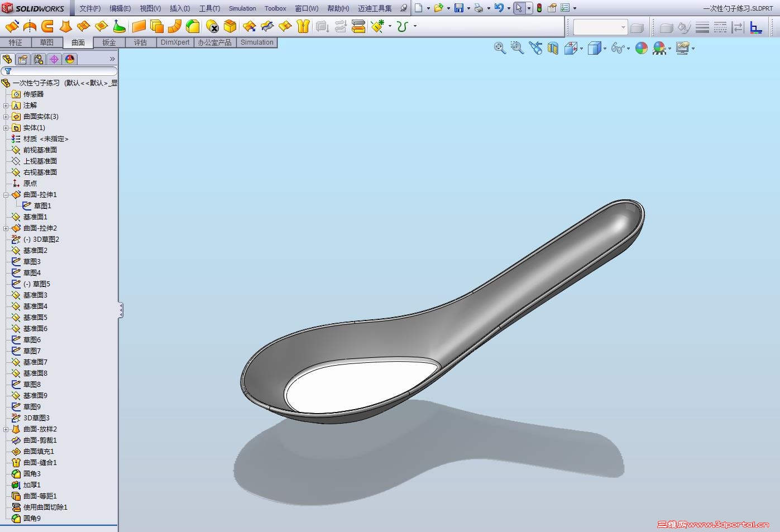780x532 pixels.
Task: Expand the 曲面-拉伸2 feature node
Action: click(x=6, y=228)
